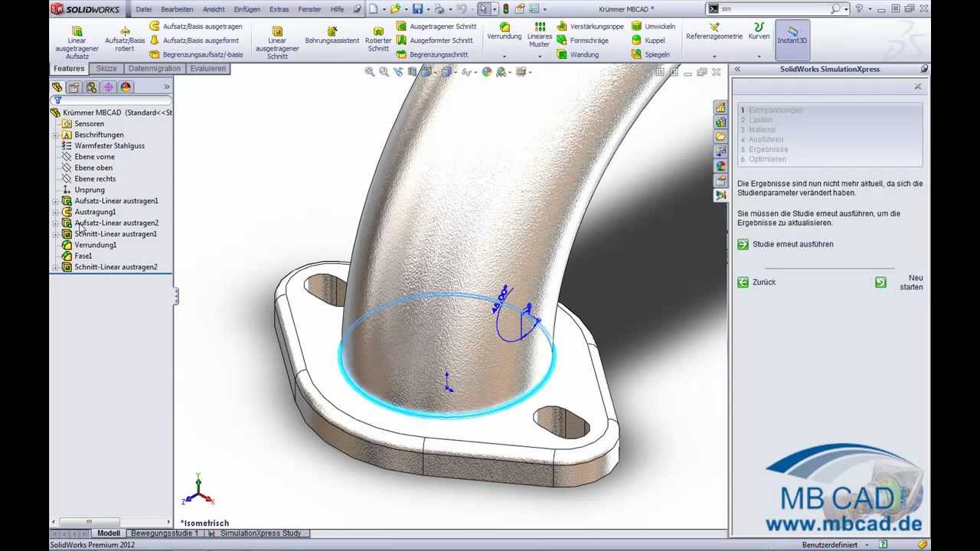Image resolution: width=980 pixels, height=551 pixels.
Task: Click Formschräge command
Action: (x=583, y=41)
